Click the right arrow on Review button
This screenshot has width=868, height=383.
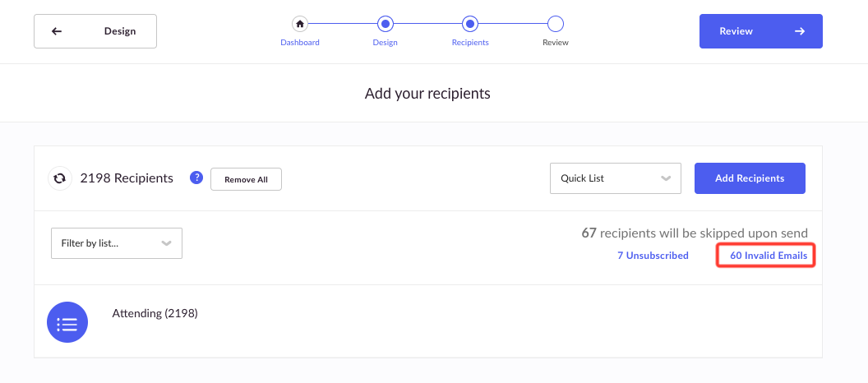coord(799,31)
